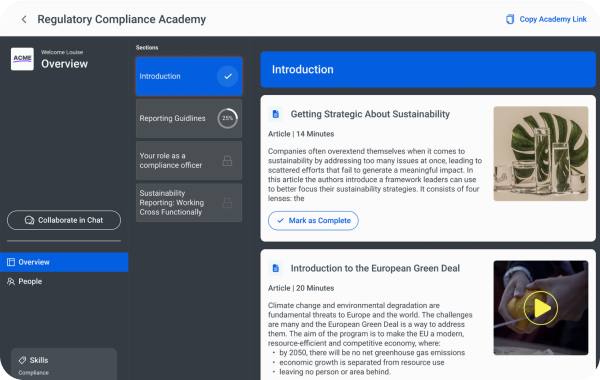Open Collaborate in Chat

pyautogui.click(x=64, y=220)
